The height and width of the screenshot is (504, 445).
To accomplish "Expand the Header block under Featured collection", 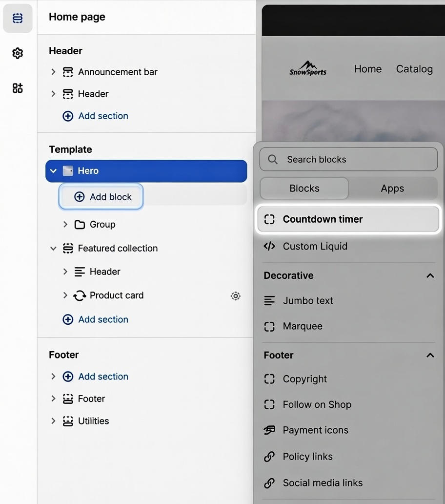I will (65, 272).
